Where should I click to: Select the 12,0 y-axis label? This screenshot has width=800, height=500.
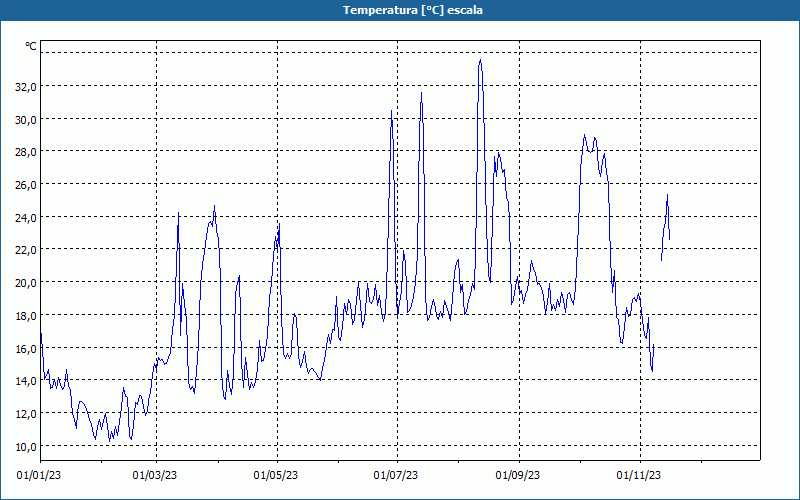26,414
